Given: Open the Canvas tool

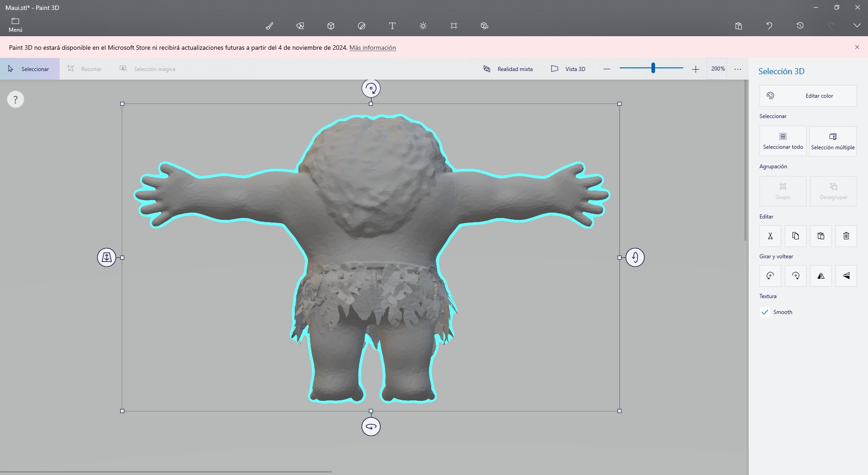Looking at the screenshot, I should 454,26.
